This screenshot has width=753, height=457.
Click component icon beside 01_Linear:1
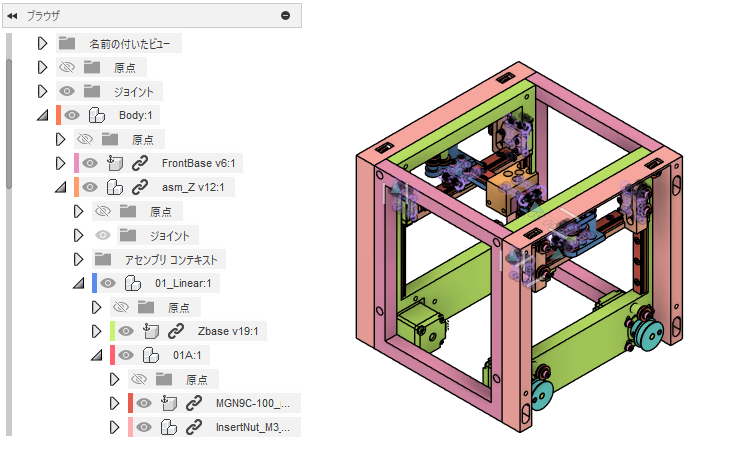point(133,283)
